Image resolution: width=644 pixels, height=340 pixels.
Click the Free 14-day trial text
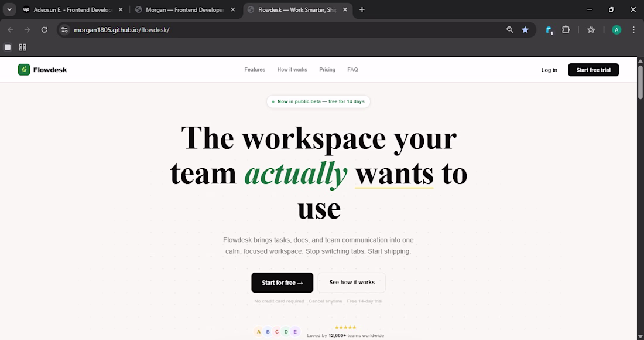pos(364,301)
